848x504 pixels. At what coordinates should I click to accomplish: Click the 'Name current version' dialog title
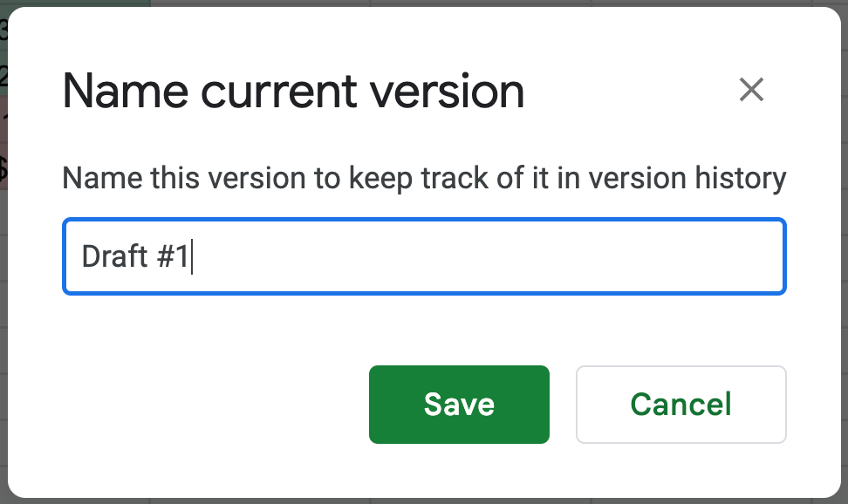point(293,90)
